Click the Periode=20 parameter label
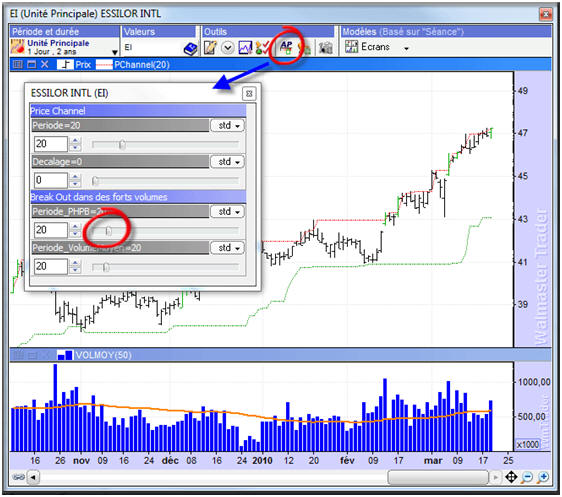Image resolution: width=562 pixels, height=497 pixels. [56, 125]
